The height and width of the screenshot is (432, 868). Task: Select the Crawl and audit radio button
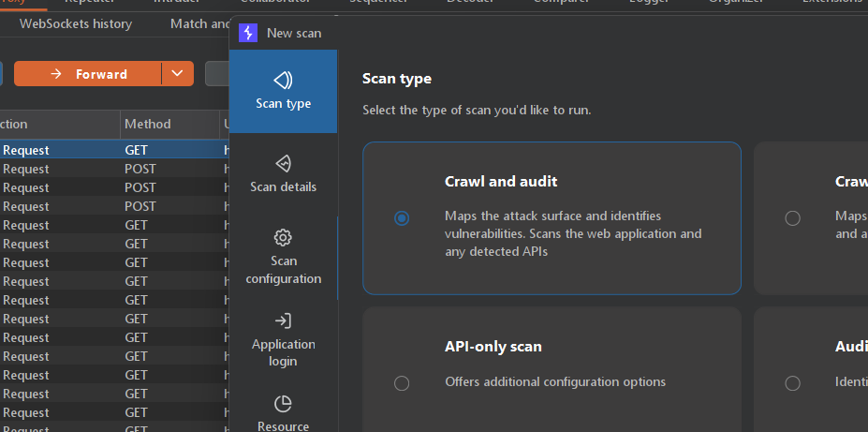click(402, 218)
